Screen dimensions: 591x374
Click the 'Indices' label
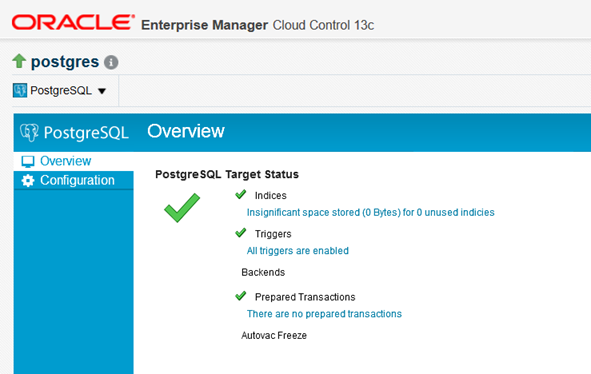point(271,195)
